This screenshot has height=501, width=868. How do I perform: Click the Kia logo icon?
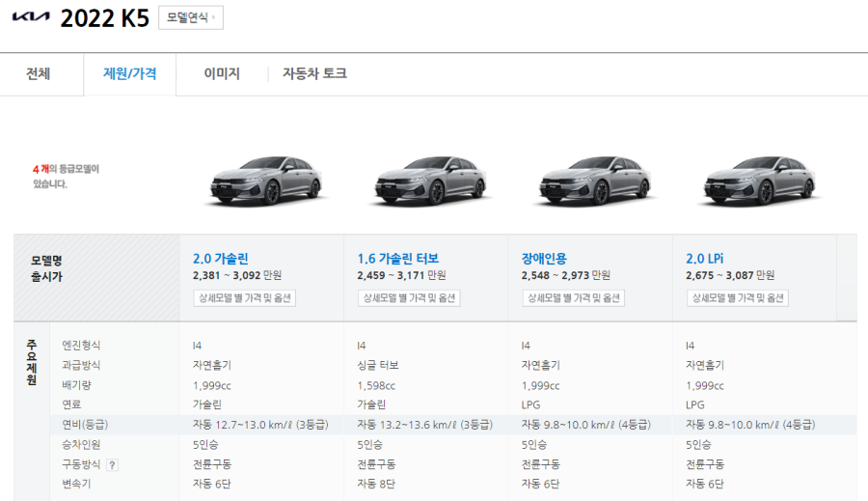(31, 17)
